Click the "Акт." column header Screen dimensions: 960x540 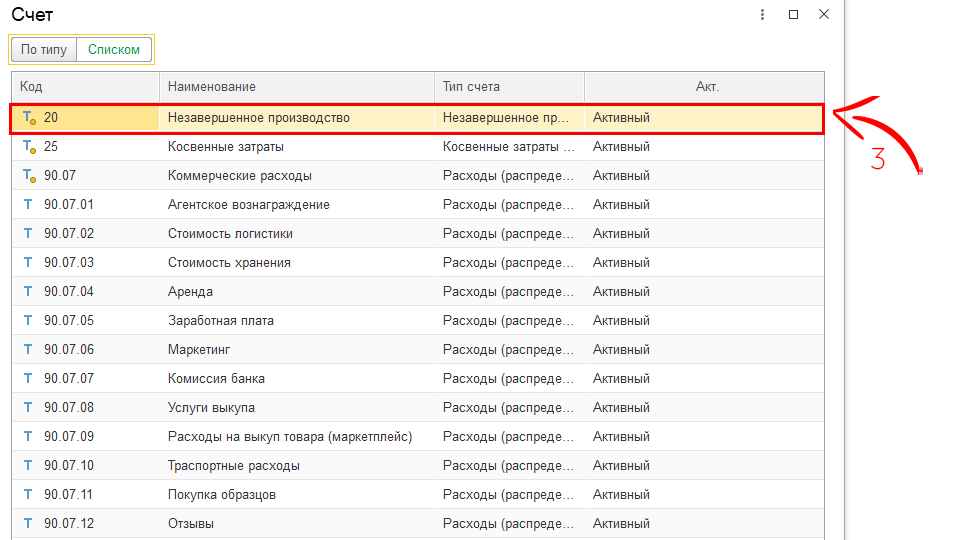[x=706, y=87]
